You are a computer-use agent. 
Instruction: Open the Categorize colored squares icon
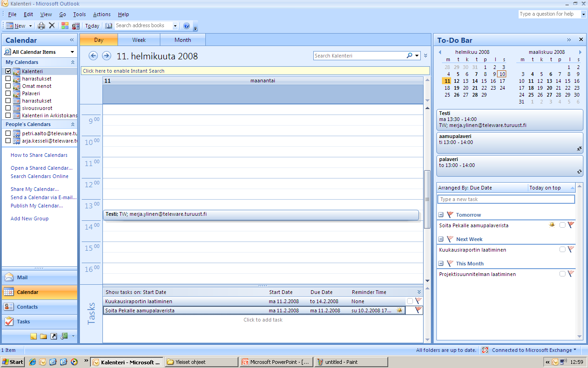[65, 26]
